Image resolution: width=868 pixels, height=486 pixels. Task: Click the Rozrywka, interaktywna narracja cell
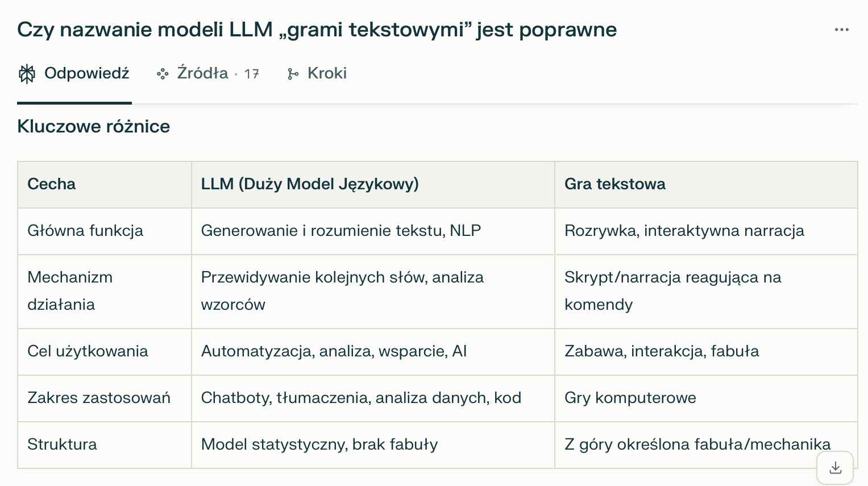click(x=684, y=231)
